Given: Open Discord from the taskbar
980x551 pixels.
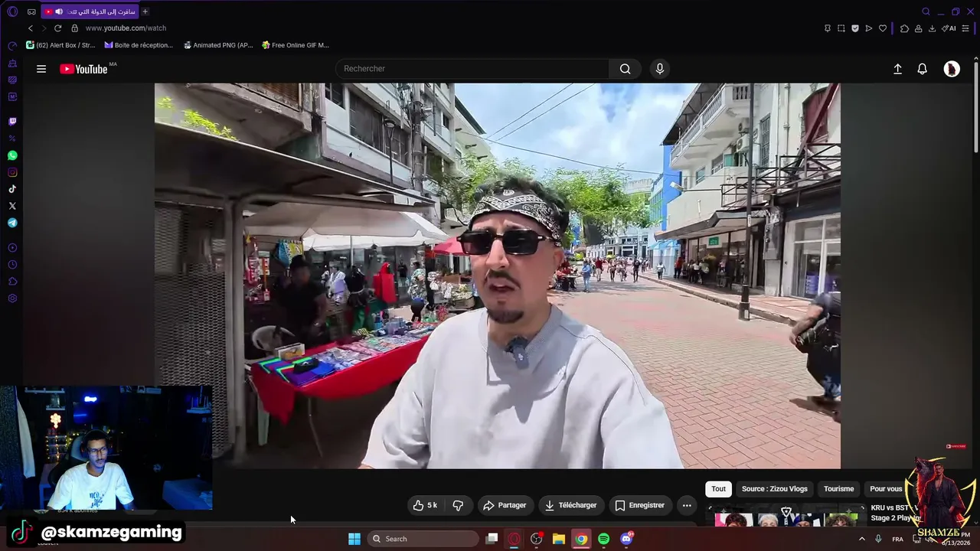Looking at the screenshot, I should pyautogui.click(x=626, y=539).
